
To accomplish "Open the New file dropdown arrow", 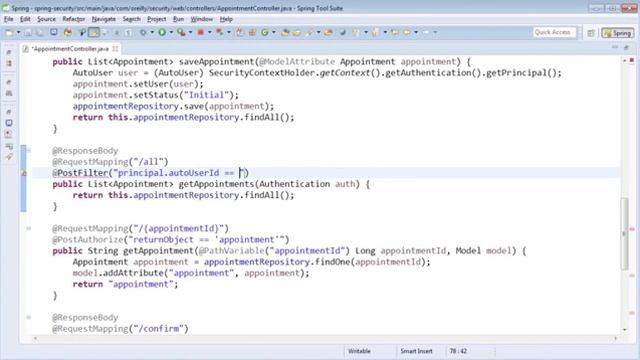I will click(18, 32).
